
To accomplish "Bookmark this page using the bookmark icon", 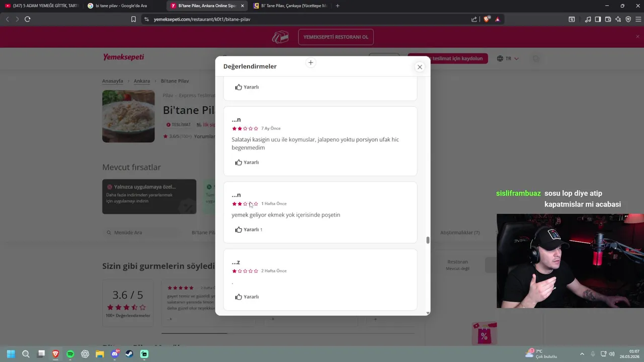I will point(133,19).
